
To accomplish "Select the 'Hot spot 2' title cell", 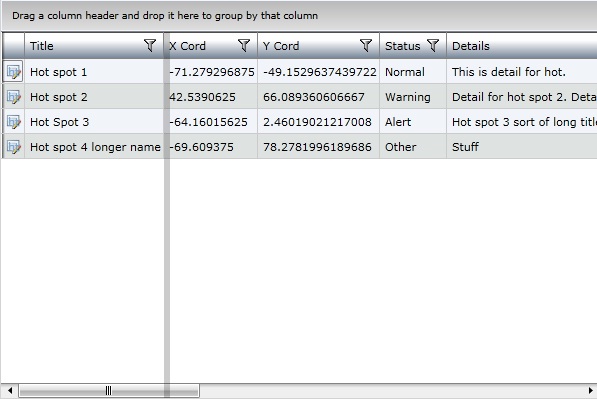I will (94, 97).
